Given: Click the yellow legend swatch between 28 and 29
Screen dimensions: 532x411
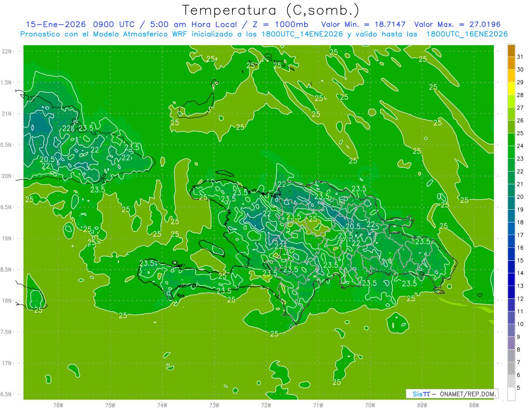Looking at the screenshot, I should point(511,89).
